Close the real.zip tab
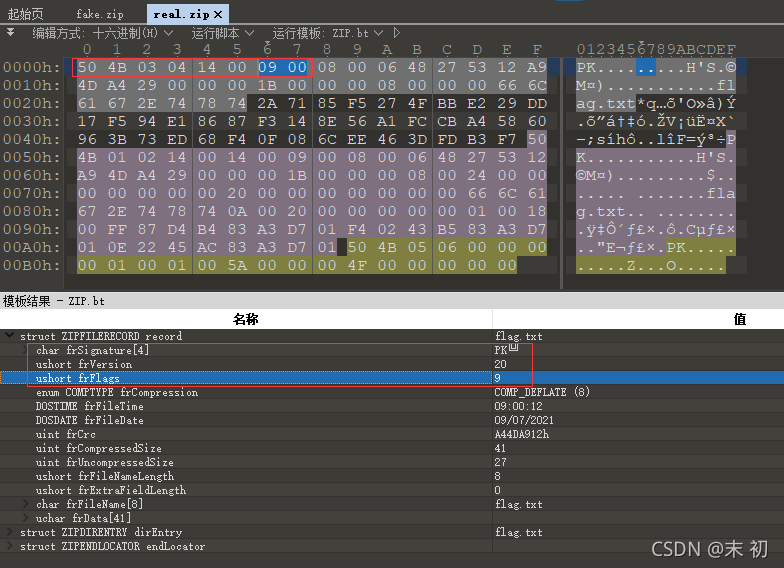The height and width of the screenshot is (568, 784). [x=218, y=14]
